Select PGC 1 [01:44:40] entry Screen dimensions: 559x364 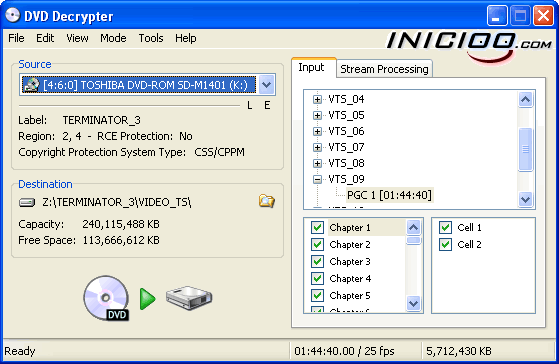(x=389, y=195)
